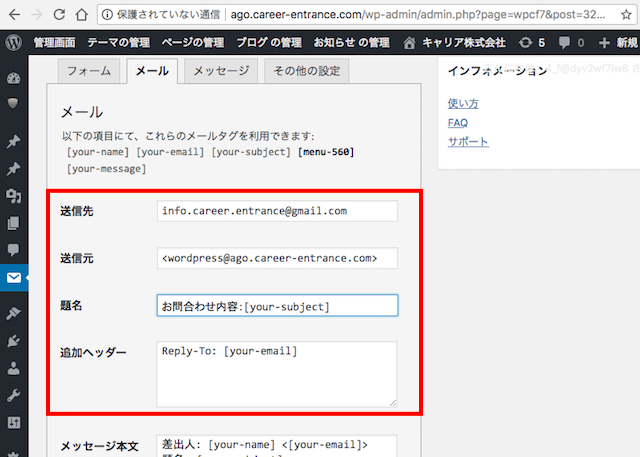The image size is (640, 457).
Task: Open the Media library icon in sidebar
Action: click(x=13, y=196)
